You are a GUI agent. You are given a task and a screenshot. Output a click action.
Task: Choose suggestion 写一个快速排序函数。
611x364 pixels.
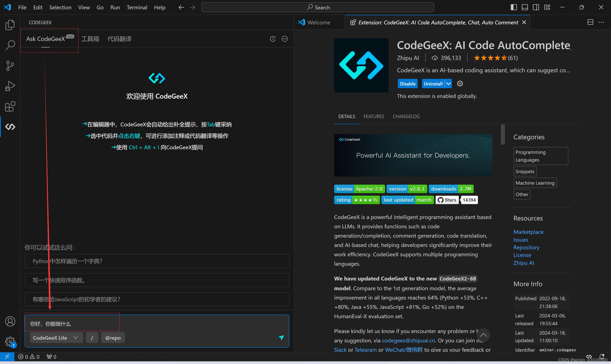click(x=157, y=280)
